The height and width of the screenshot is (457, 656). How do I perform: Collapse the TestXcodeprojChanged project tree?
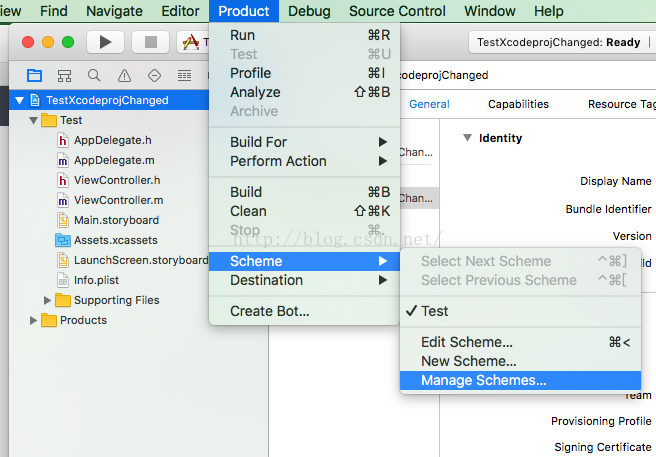[x=19, y=100]
